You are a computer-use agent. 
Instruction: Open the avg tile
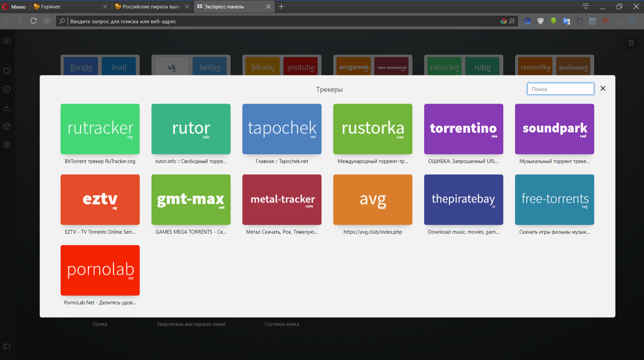(x=373, y=200)
